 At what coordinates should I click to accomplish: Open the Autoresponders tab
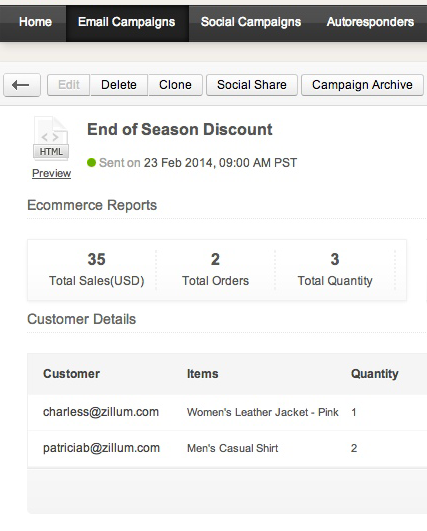click(370, 22)
